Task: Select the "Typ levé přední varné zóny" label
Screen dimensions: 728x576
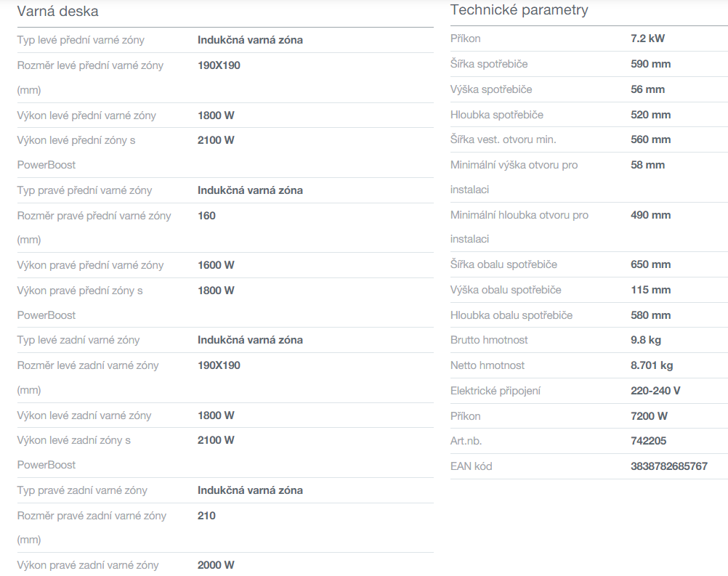Action: 91,40
